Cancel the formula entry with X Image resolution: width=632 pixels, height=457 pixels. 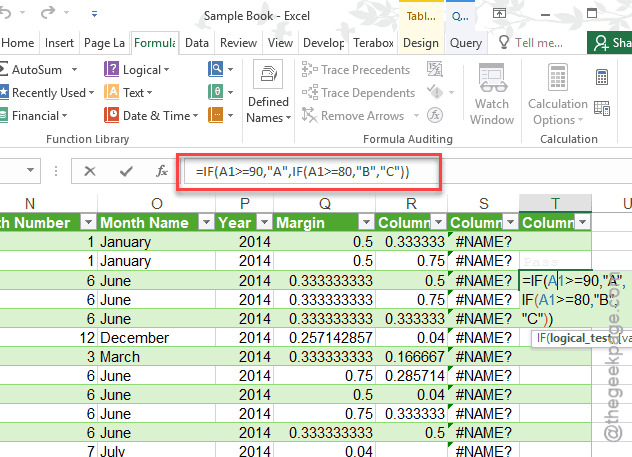click(90, 171)
